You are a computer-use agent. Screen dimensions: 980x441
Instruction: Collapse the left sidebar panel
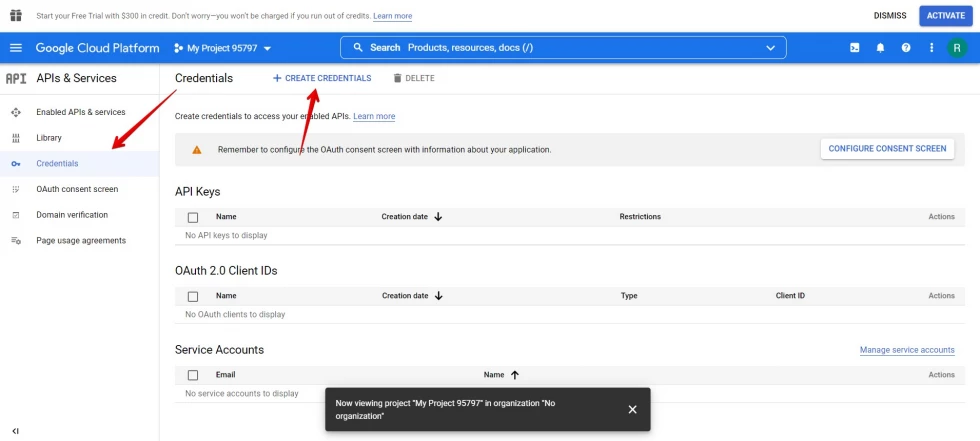click(x=15, y=431)
